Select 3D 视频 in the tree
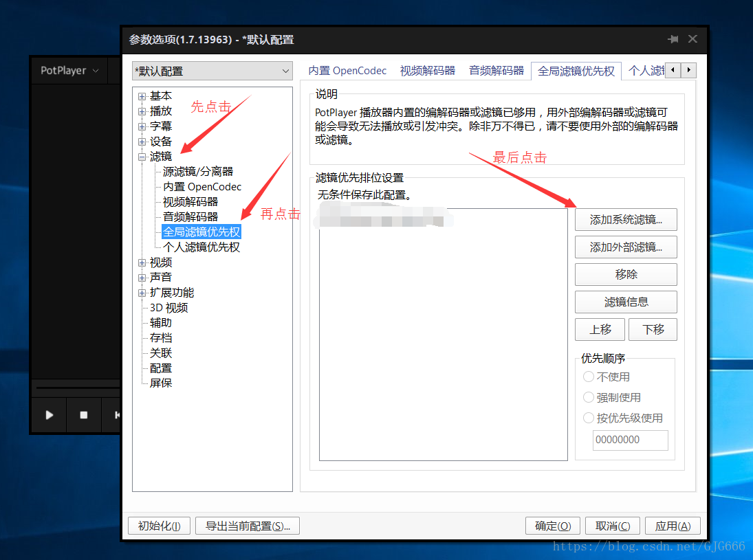753x560 pixels. pos(168,308)
